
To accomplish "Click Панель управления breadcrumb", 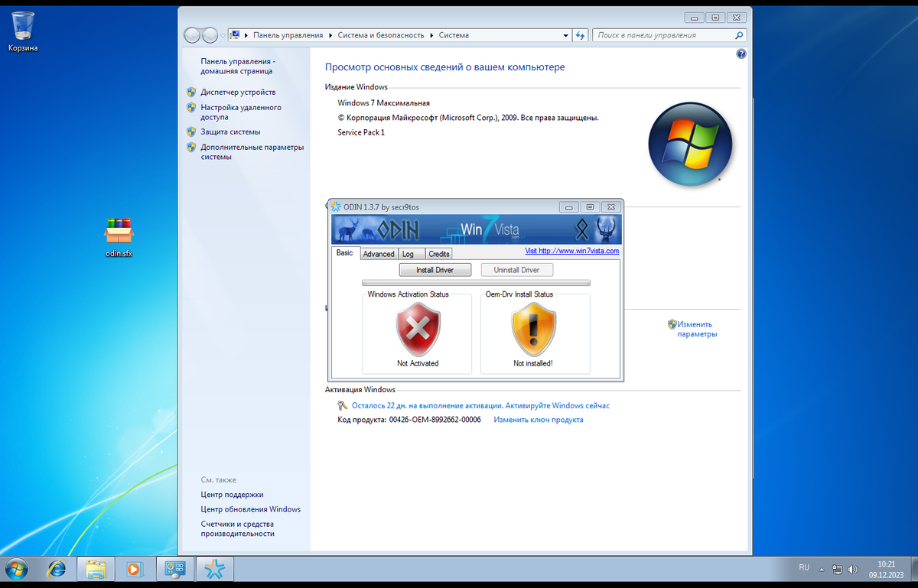I will point(288,35).
